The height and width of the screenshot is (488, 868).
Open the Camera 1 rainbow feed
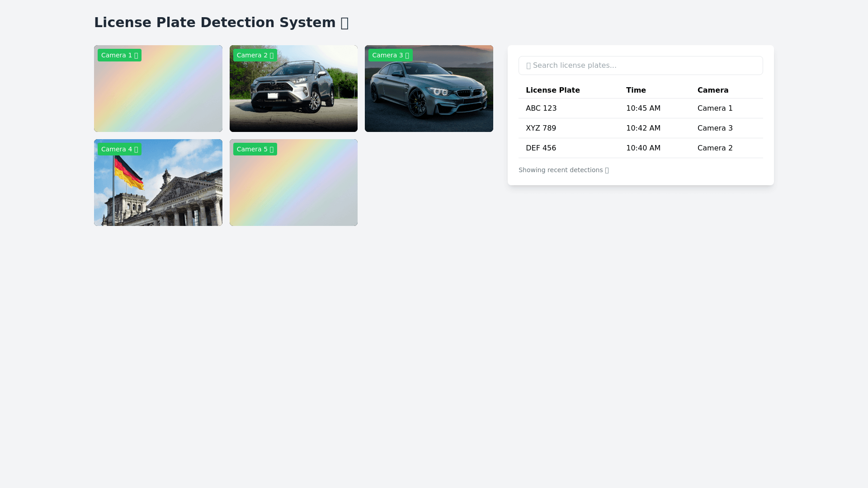click(x=158, y=95)
